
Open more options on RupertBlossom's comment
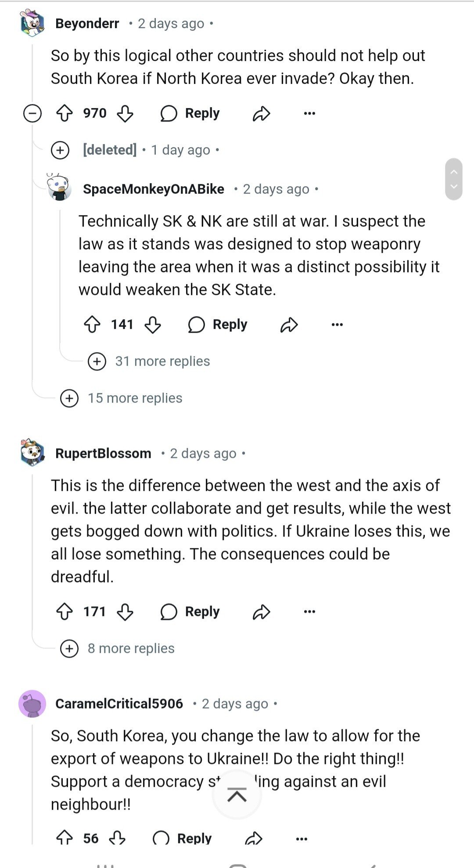(x=309, y=612)
